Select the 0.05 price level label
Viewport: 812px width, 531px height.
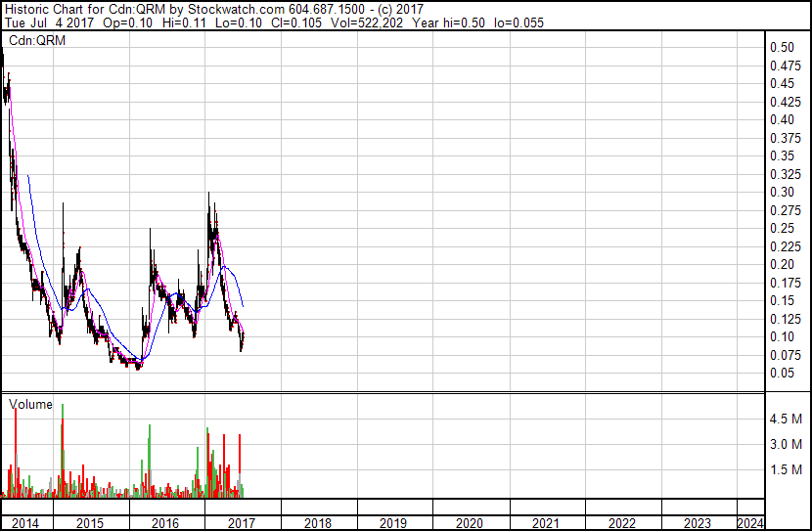782,374
